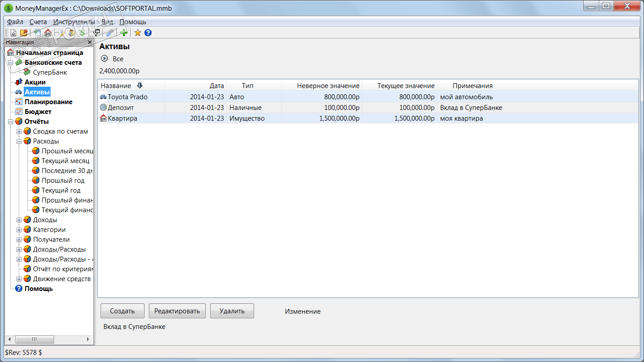Click the home page house toolbar icon

pos(48,33)
